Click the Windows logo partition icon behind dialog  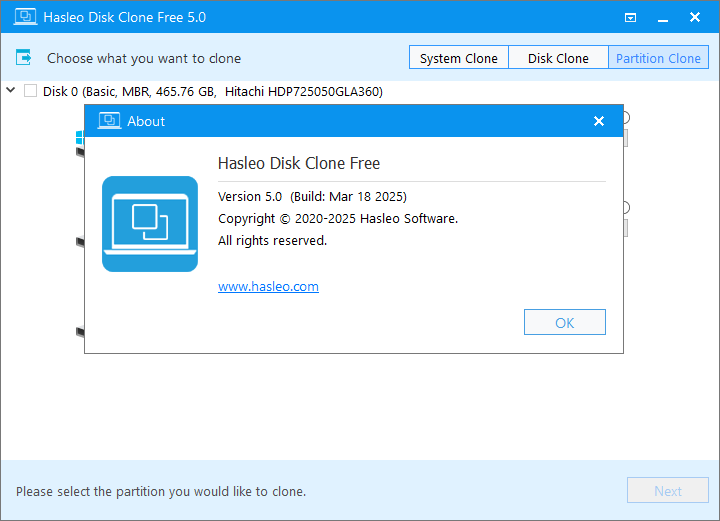tap(79, 137)
